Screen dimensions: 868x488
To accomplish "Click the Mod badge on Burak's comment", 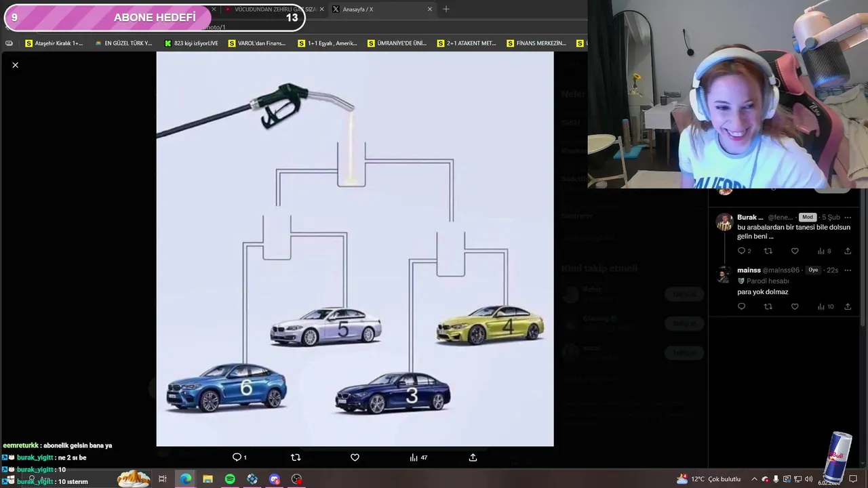I will pyautogui.click(x=807, y=218).
